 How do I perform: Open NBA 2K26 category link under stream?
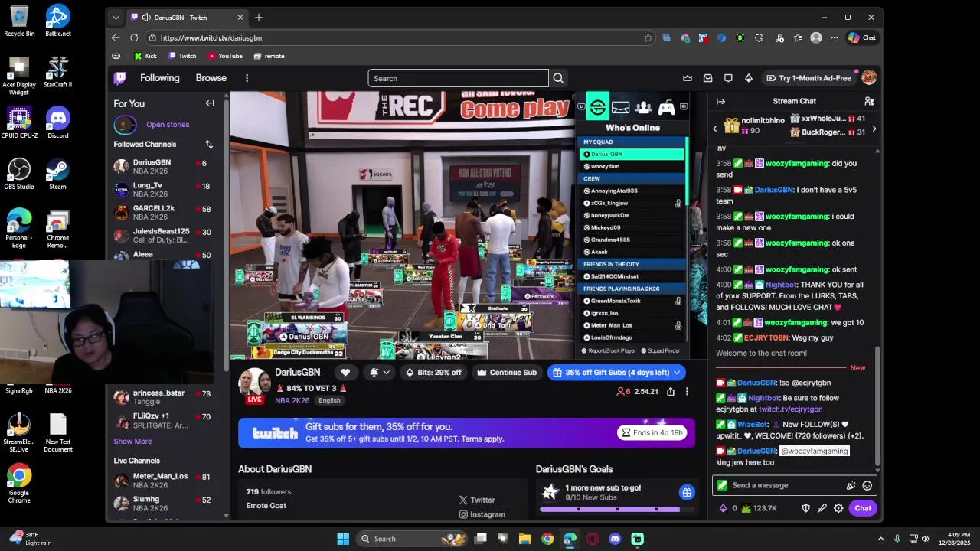pos(292,400)
